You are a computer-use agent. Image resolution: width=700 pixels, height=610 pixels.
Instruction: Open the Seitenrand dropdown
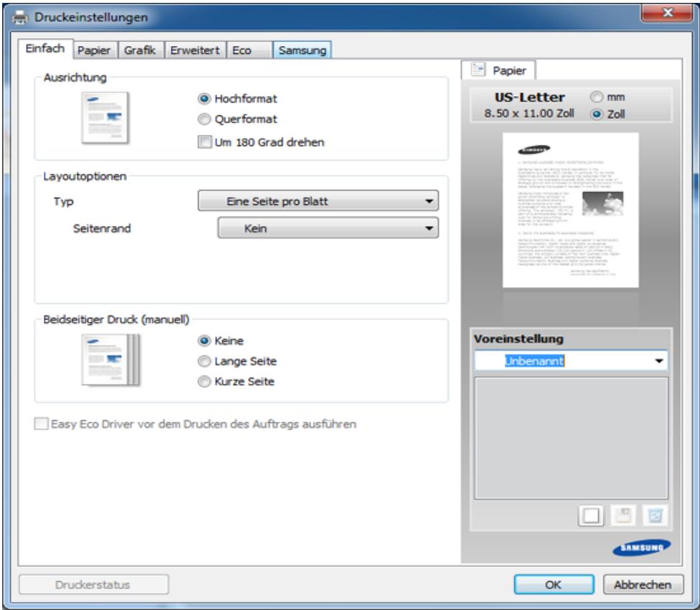click(x=328, y=228)
